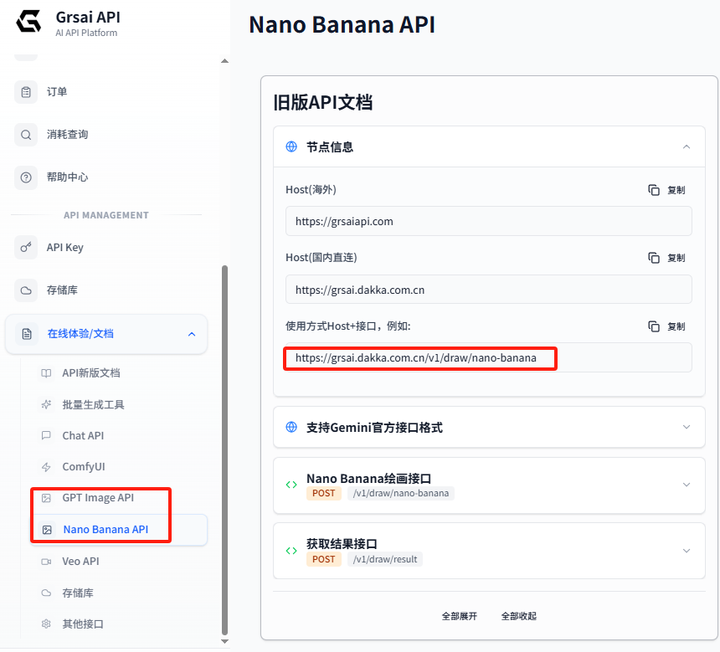The image size is (720, 652).
Task: Click the 帮助中心 question mark icon
Action: [x=26, y=177]
